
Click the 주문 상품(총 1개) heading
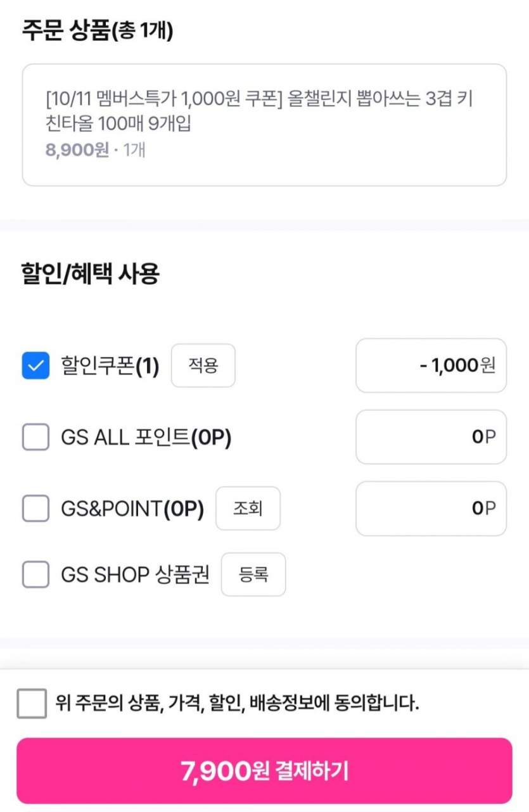pyautogui.click(x=98, y=30)
